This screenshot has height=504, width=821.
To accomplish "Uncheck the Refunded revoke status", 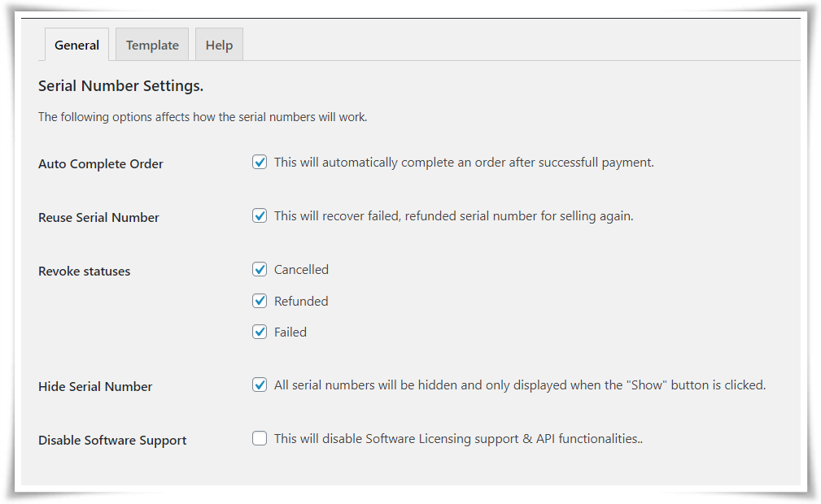I will click(260, 301).
